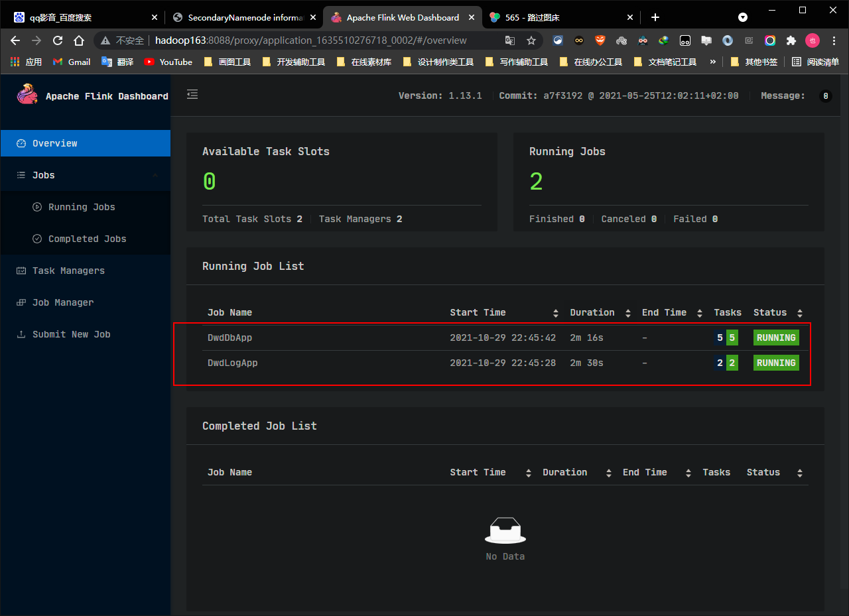849x616 pixels.
Task: Open the pink profile avatar
Action: (813, 40)
